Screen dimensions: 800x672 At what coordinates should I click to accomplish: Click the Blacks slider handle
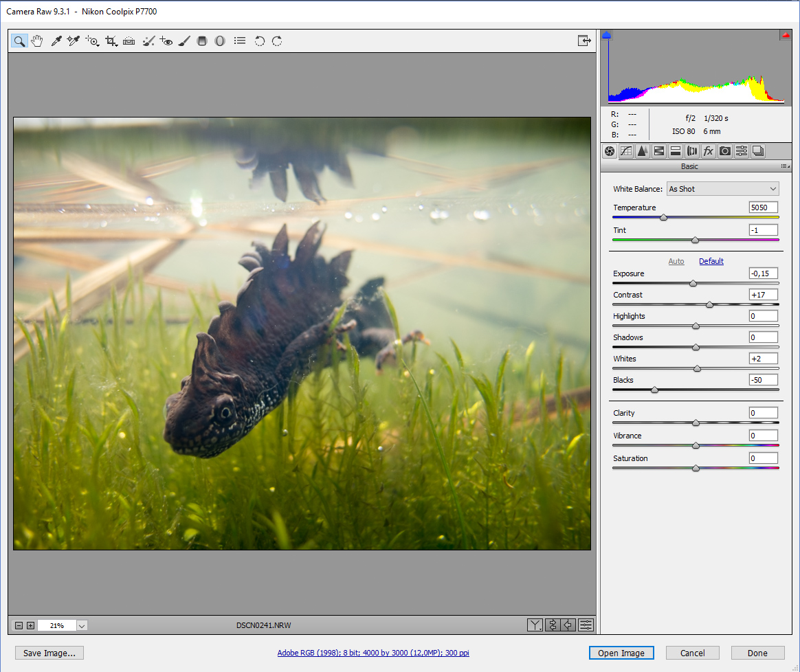point(654,390)
